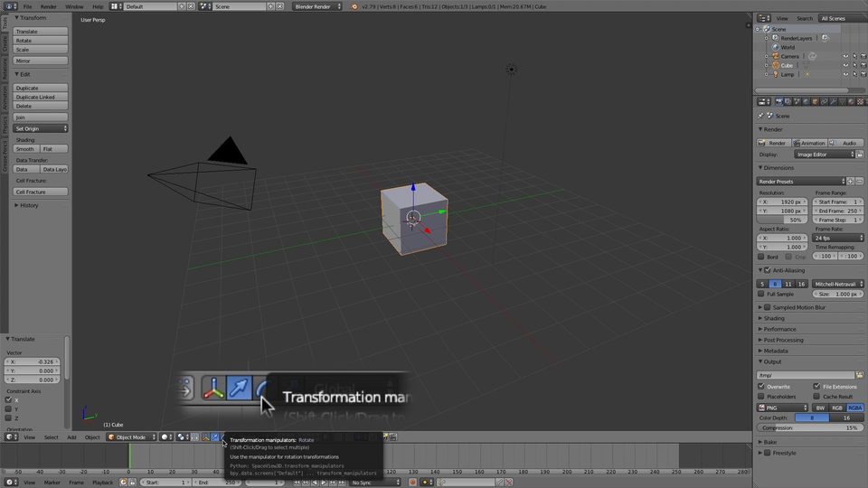Click the output path folder browse icon
The height and width of the screenshot is (488, 868).
(859, 375)
